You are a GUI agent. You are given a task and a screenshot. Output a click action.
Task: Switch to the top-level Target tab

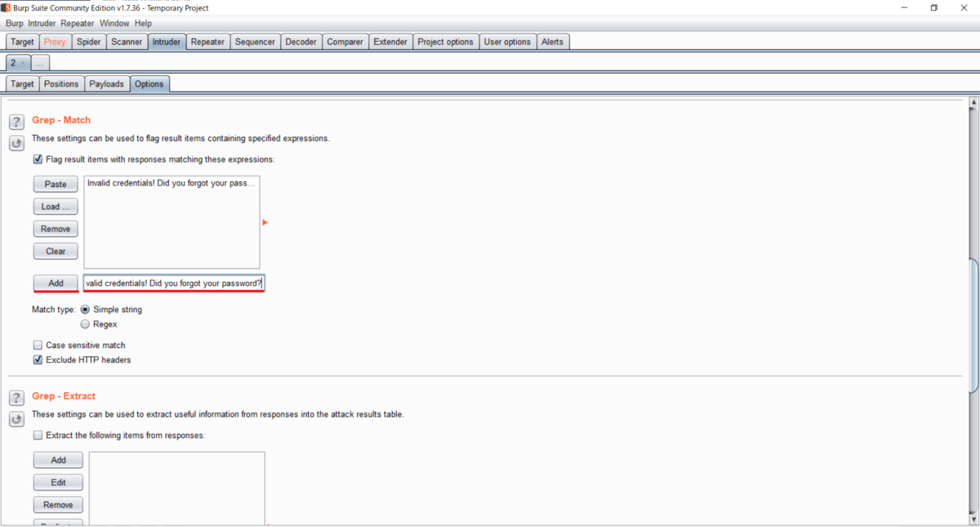[22, 42]
